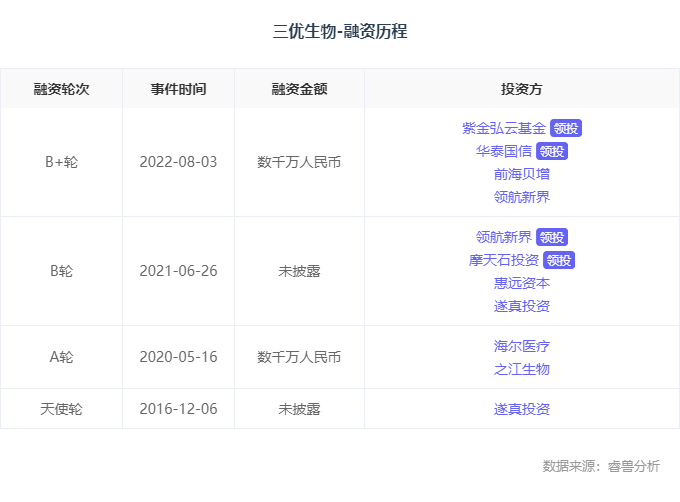The image size is (680, 502).
Task: Click 领投 badge next to 领航新界
Action: click(552, 237)
